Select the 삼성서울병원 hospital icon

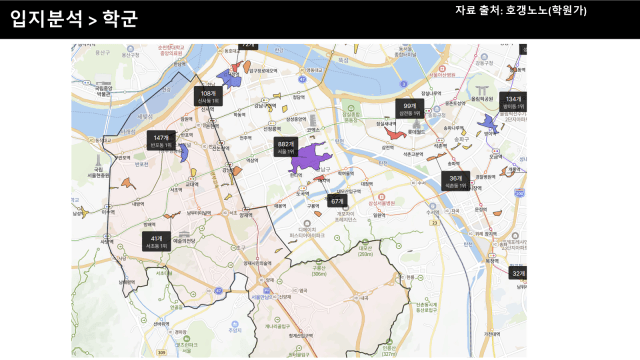382,197
